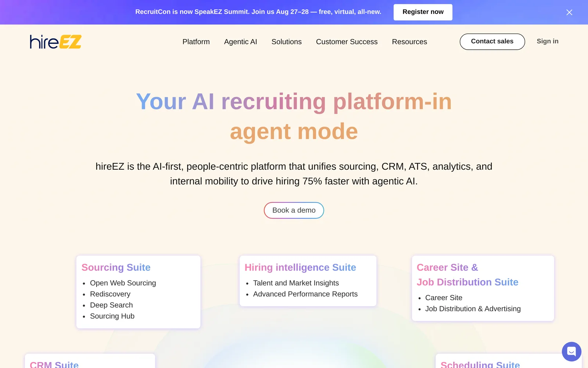
Task: Open the Solutions menu
Action: 287,42
